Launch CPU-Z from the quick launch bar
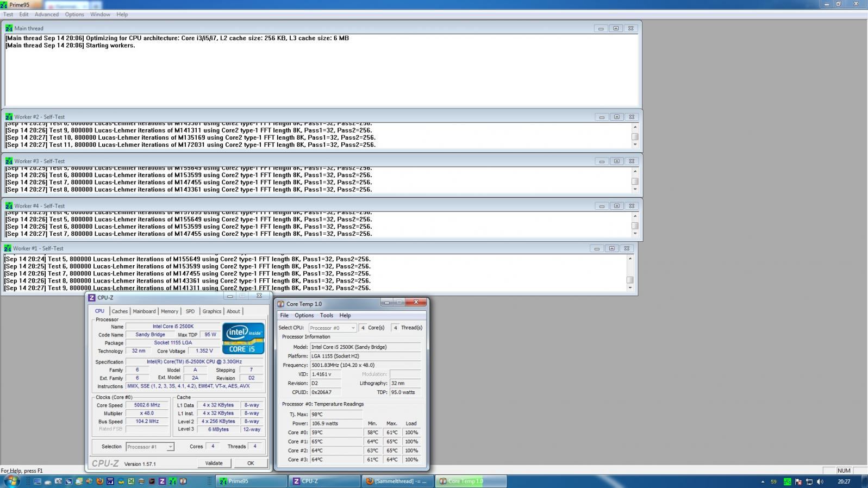868x488 pixels. [x=162, y=481]
